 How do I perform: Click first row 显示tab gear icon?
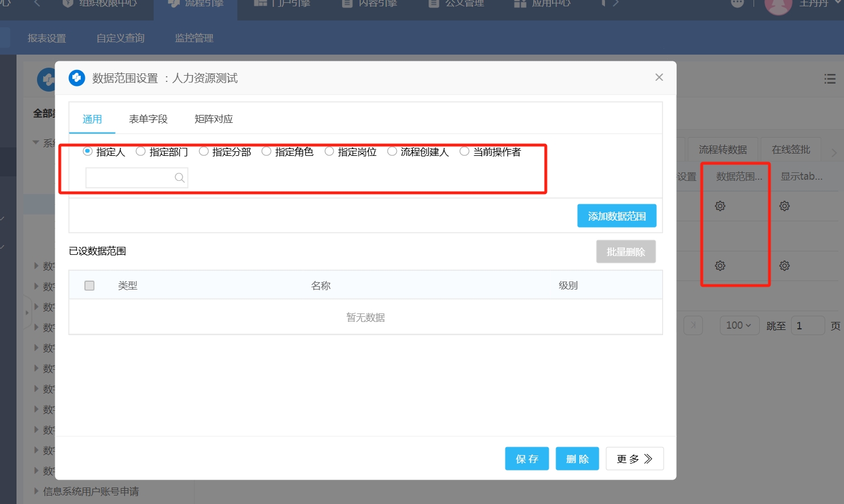(x=784, y=206)
